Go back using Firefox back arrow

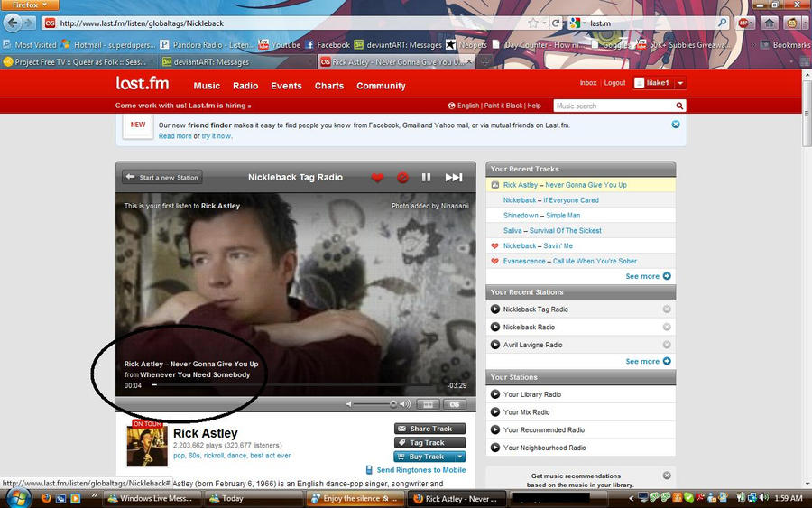15,23
